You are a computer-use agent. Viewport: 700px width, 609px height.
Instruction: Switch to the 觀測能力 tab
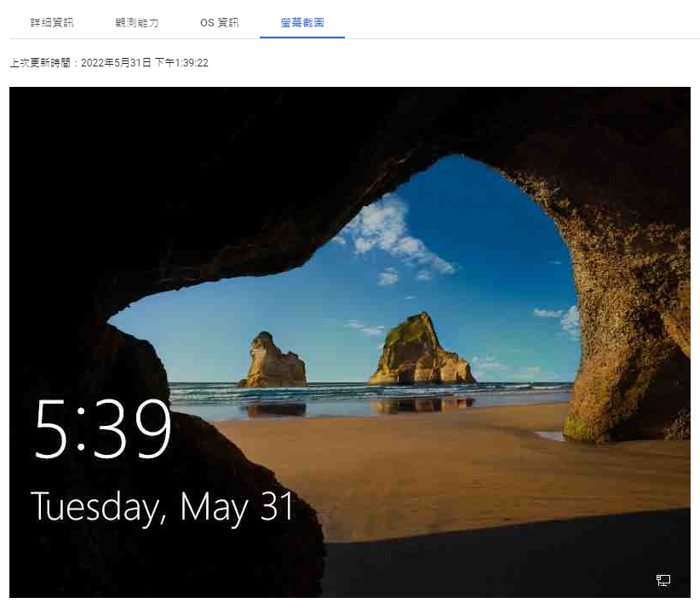pyautogui.click(x=136, y=23)
